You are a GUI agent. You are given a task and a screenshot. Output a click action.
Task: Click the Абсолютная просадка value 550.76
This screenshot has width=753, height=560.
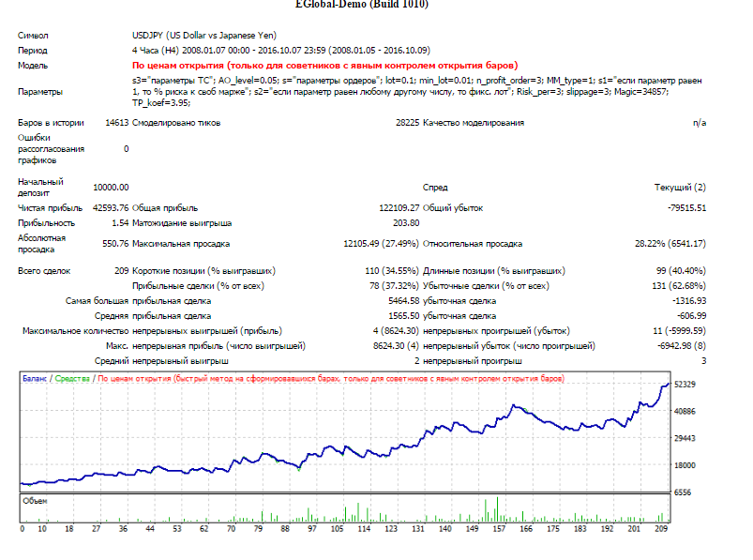(115, 244)
